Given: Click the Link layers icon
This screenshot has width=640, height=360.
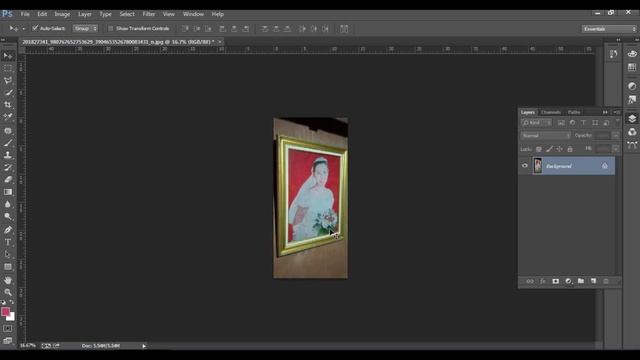Looking at the screenshot, I should 530,281.
